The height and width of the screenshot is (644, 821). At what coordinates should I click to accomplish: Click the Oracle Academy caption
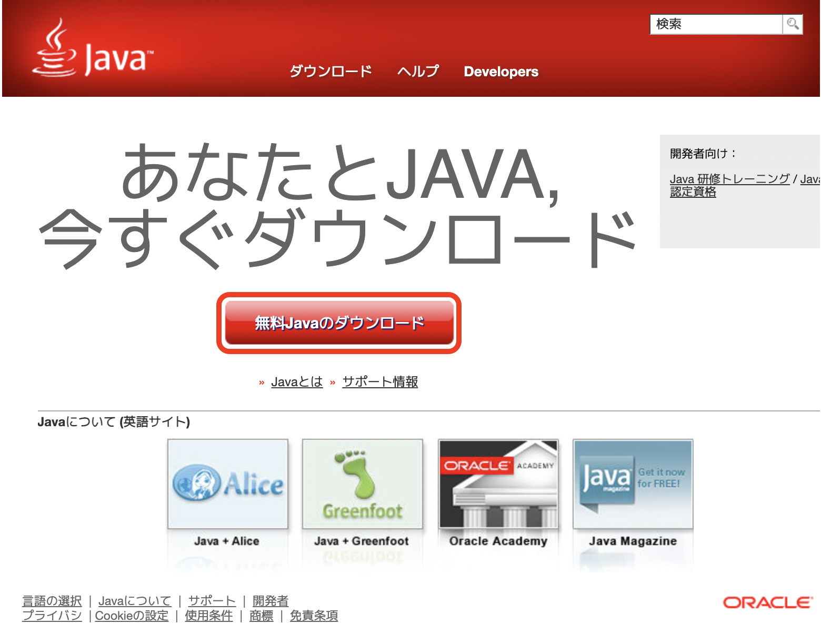pos(498,541)
